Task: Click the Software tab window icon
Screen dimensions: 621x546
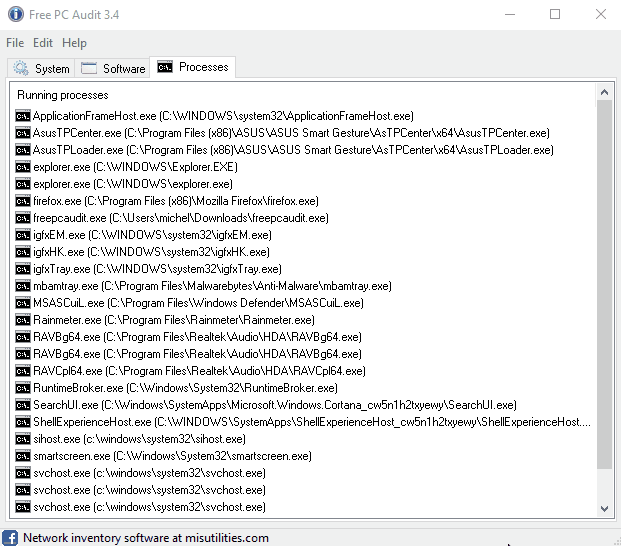Action: [x=89, y=68]
